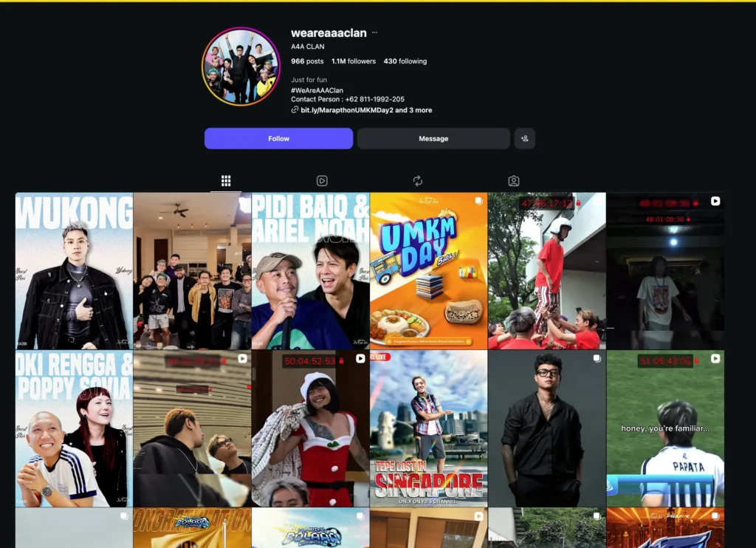756x548 pixels.
Task: Click the blue Follow button
Action: point(278,139)
